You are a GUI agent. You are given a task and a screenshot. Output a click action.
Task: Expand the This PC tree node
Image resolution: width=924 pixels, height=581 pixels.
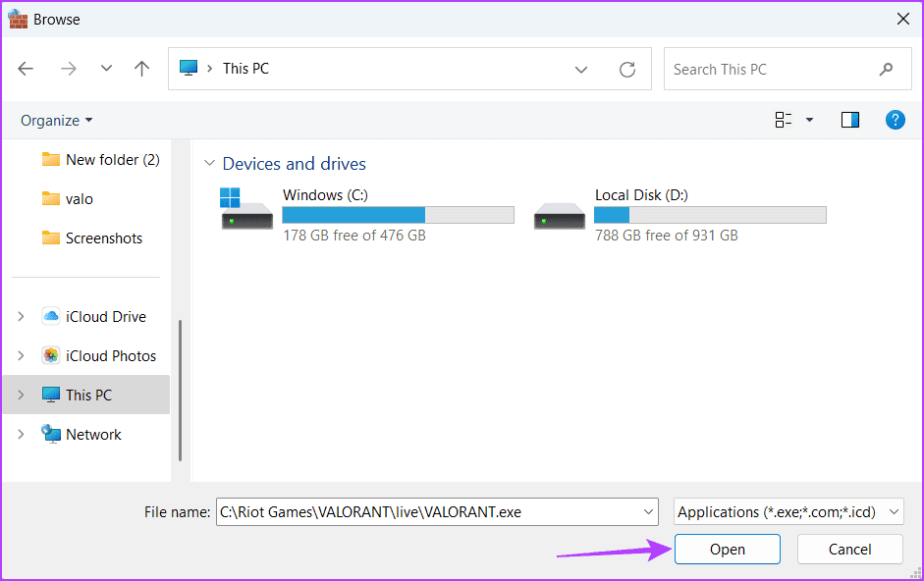click(x=22, y=395)
